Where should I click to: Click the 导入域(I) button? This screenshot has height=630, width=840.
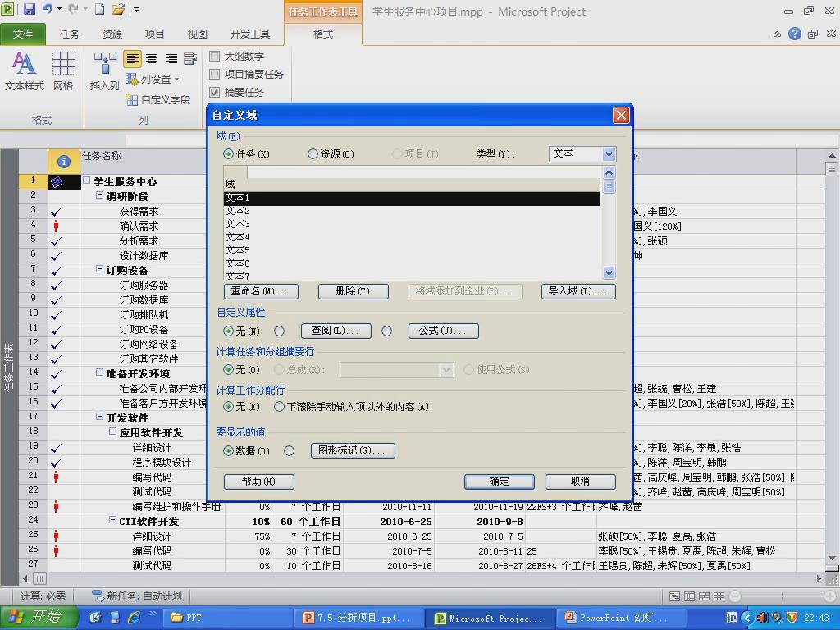[578, 291]
